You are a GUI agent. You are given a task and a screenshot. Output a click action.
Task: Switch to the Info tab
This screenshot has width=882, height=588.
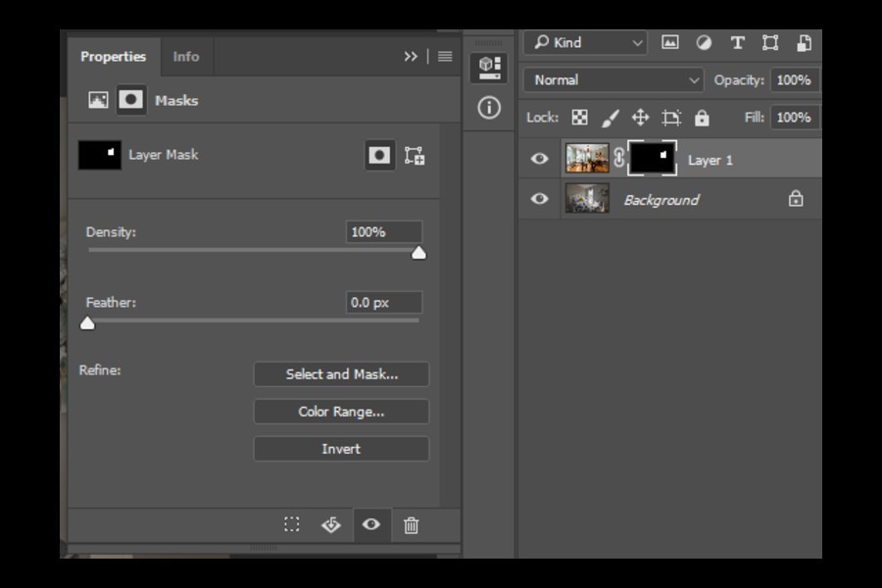(x=185, y=57)
